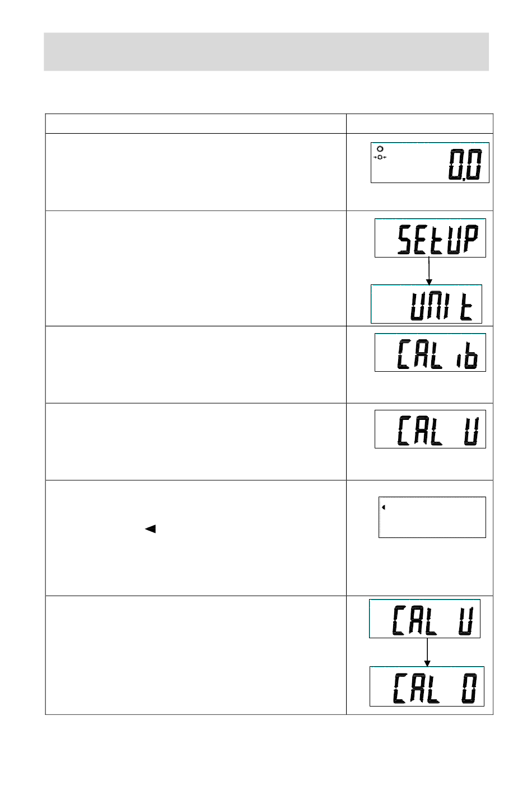Click the 0 digit in the CAL 0 display
532x795 pixels.
[x=469, y=688]
